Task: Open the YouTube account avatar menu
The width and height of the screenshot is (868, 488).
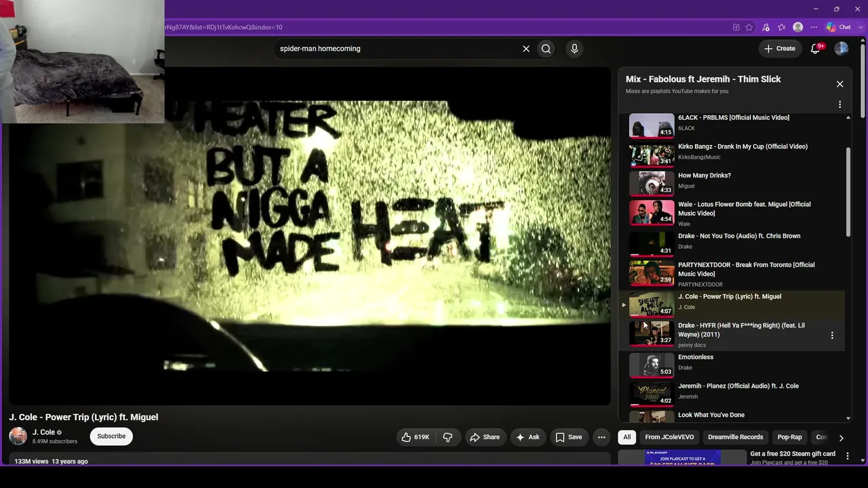Action: click(x=842, y=49)
